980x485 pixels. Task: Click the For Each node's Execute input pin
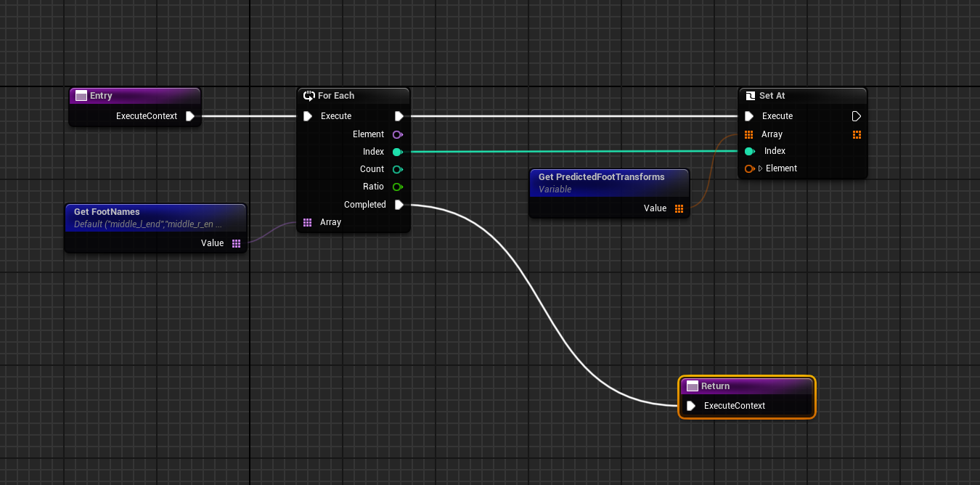[x=308, y=116]
